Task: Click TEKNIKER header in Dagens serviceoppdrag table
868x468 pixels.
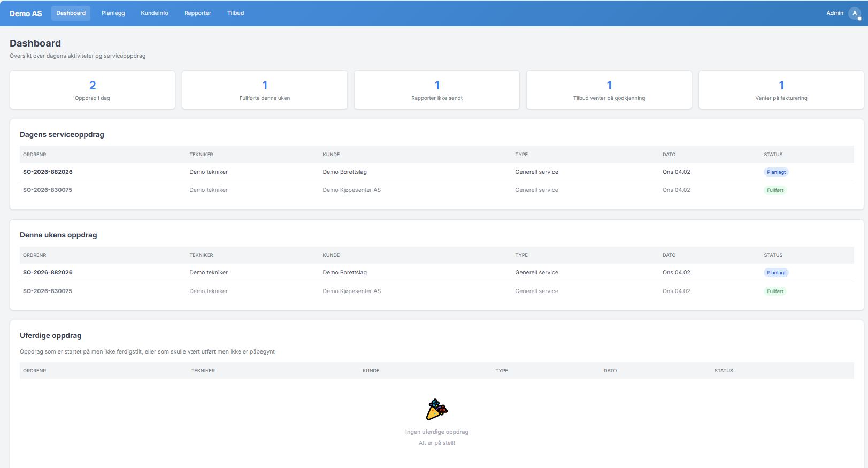Action: [201, 155]
